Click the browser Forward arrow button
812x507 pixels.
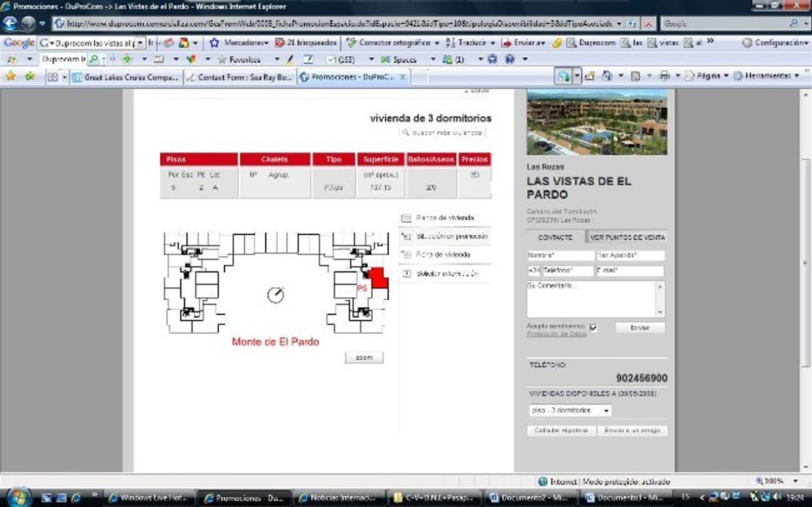[29, 23]
